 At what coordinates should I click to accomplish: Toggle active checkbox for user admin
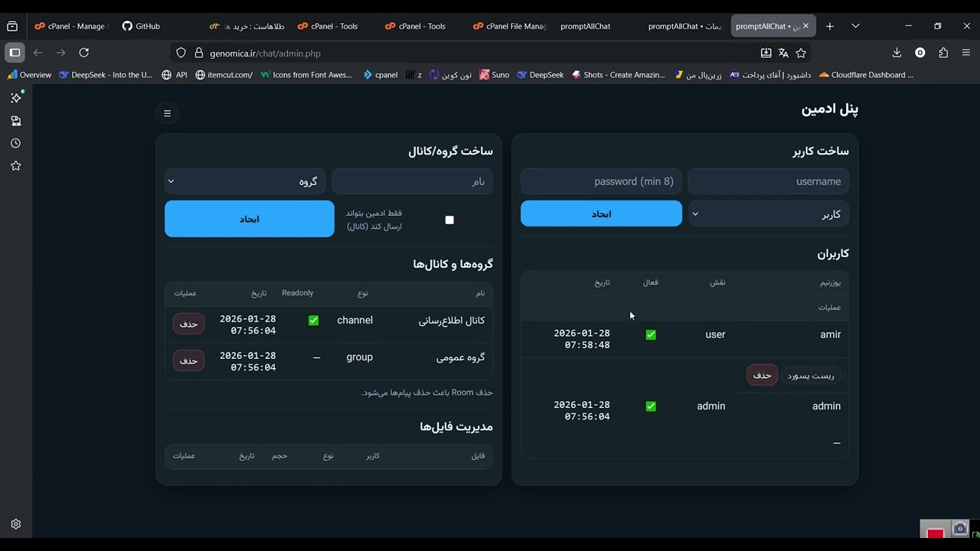[x=651, y=406]
